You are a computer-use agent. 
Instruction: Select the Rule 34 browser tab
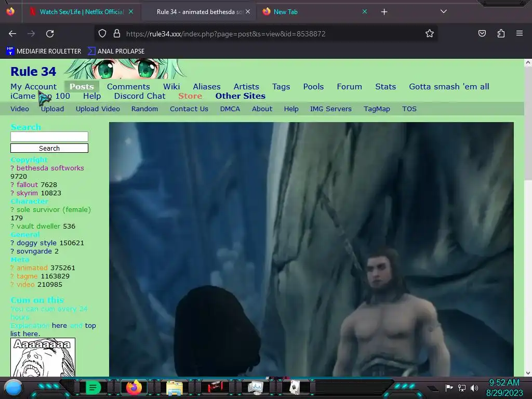[x=198, y=12]
